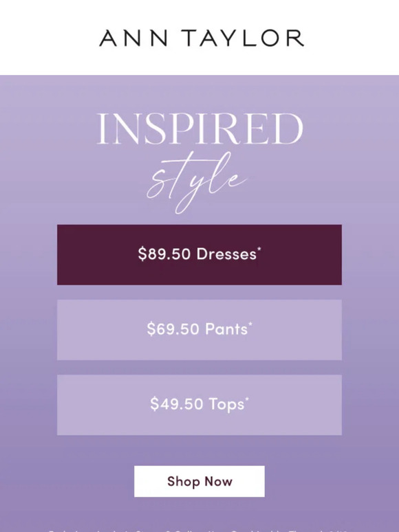
Task: Click the partially visible disclaimer text at bottom
Action: [x=199, y=530]
